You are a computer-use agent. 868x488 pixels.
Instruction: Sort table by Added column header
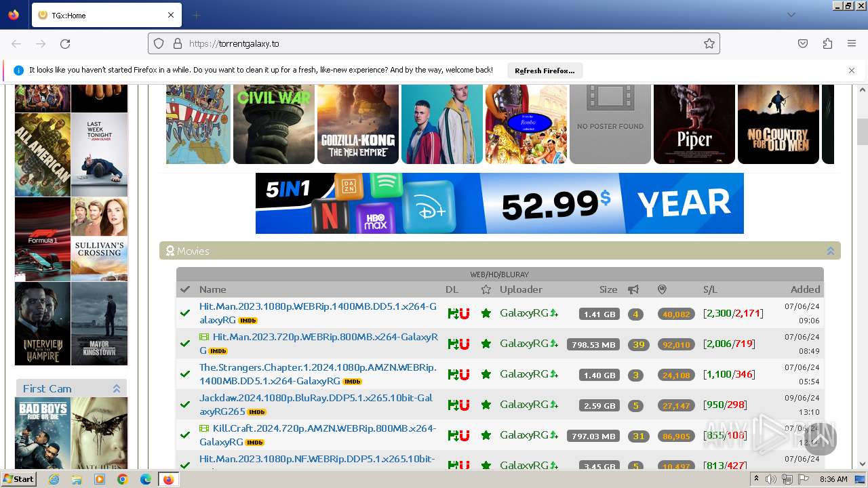pos(805,289)
